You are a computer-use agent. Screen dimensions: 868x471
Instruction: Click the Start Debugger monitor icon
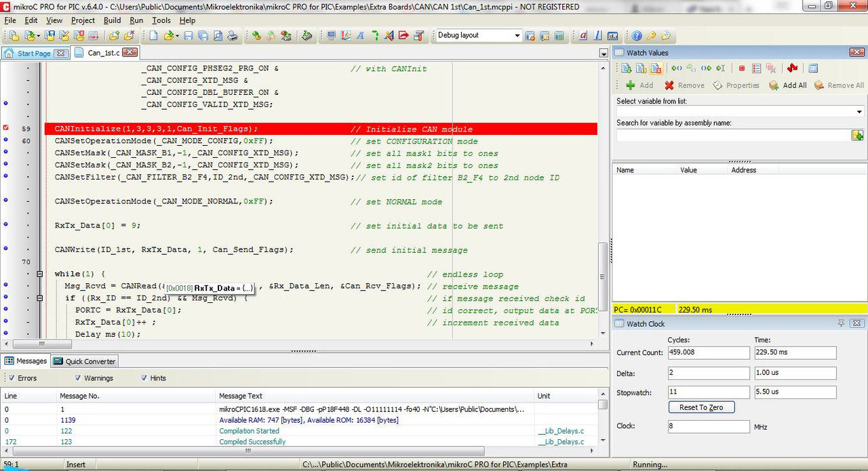(x=331, y=35)
